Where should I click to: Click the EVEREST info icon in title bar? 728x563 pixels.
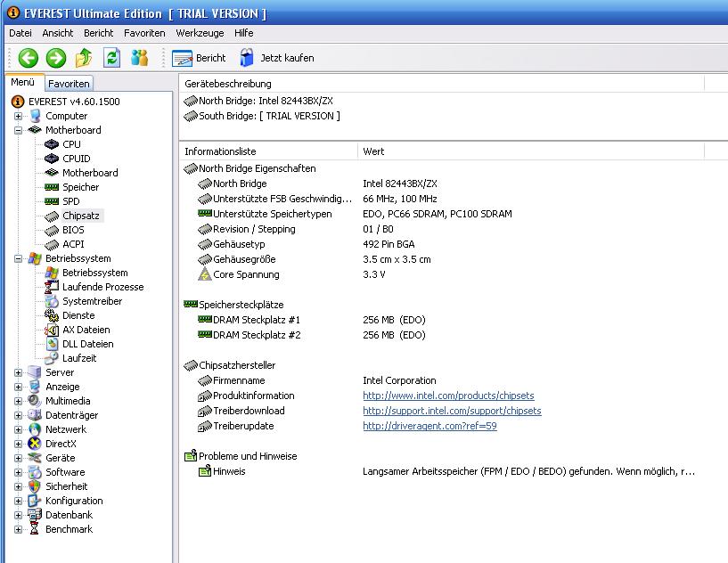coord(13,12)
